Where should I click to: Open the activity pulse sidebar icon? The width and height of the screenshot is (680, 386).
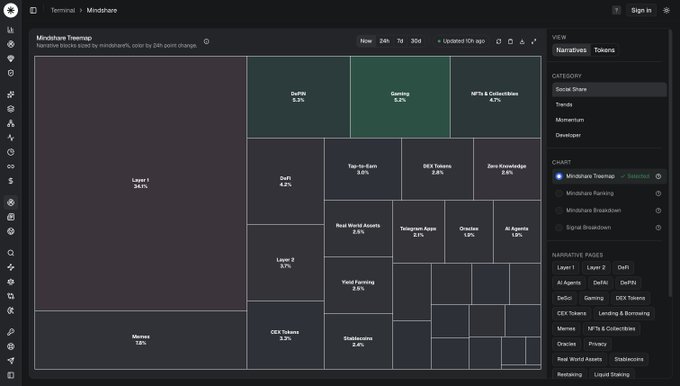point(11,137)
